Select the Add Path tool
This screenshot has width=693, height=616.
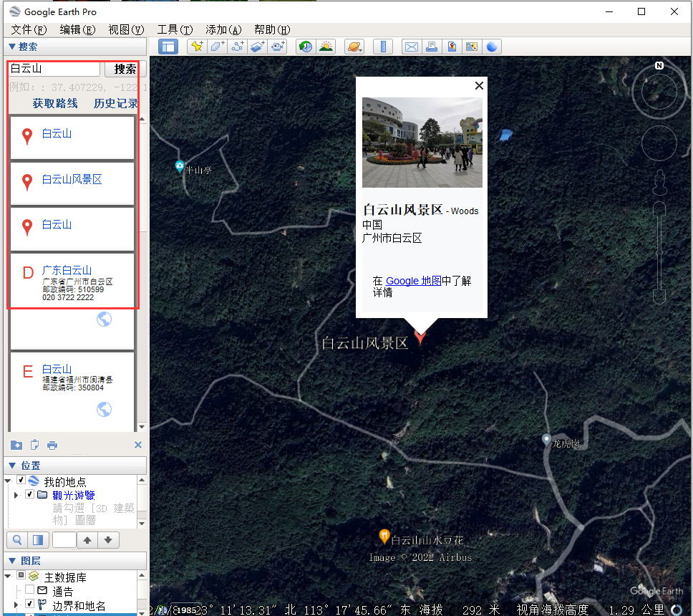click(x=238, y=47)
